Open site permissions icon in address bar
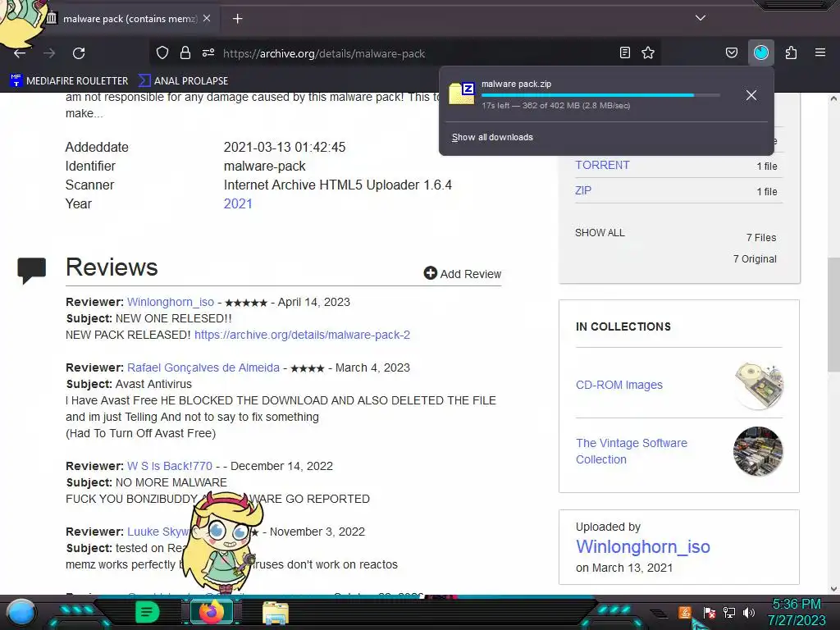840x630 pixels. (208, 52)
